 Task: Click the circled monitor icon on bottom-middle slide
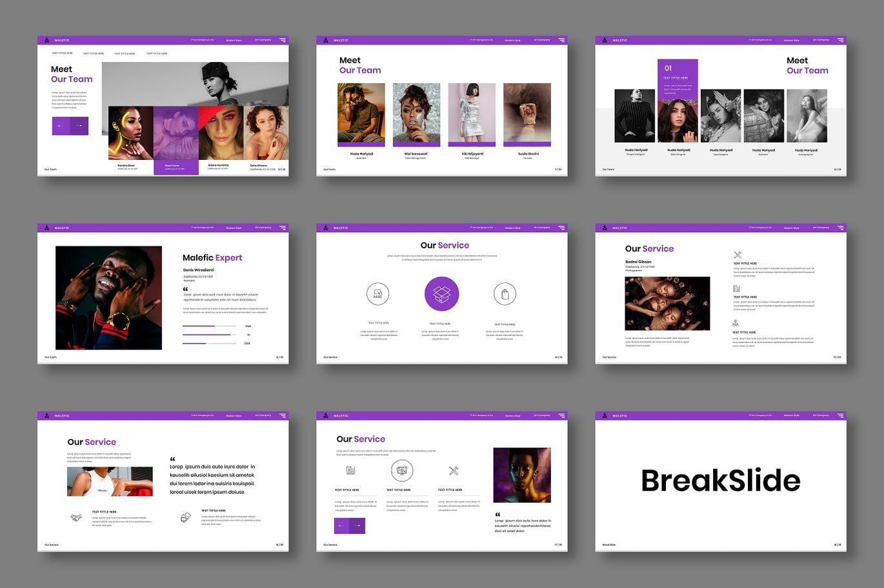click(401, 471)
